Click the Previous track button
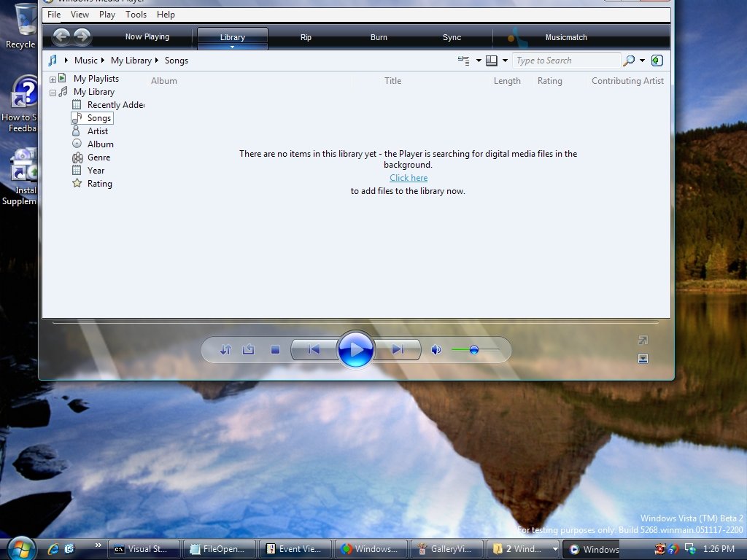 313,349
